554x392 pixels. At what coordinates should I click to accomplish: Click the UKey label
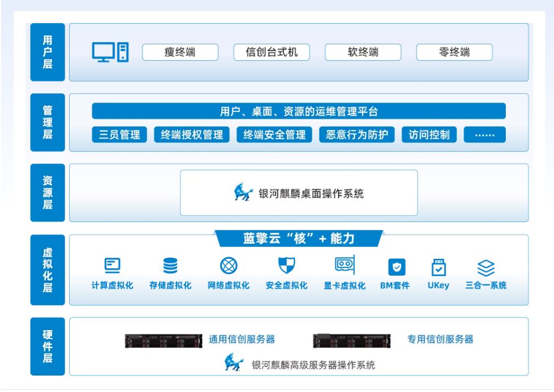pyautogui.click(x=438, y=285)
